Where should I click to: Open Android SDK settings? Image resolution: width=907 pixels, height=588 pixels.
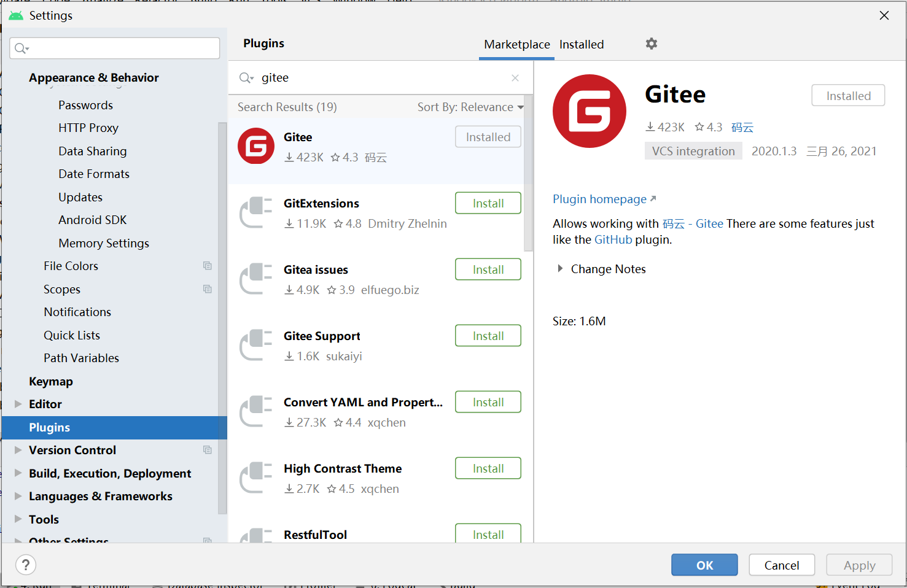point(93,220)
